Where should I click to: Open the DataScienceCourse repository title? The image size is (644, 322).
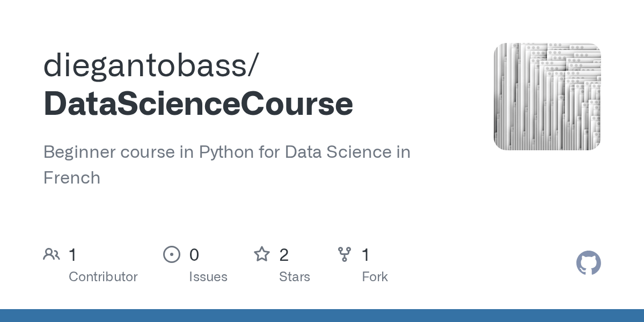198,104
